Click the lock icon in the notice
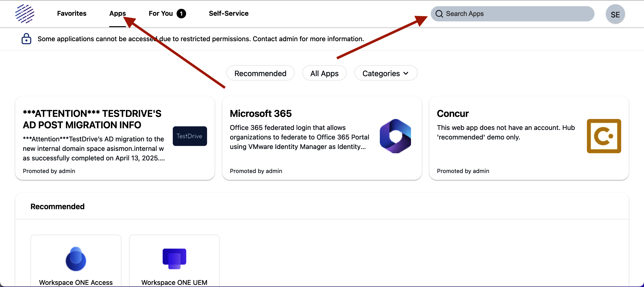Viewport: 644px width, 287px height. [x=26, y=39]
